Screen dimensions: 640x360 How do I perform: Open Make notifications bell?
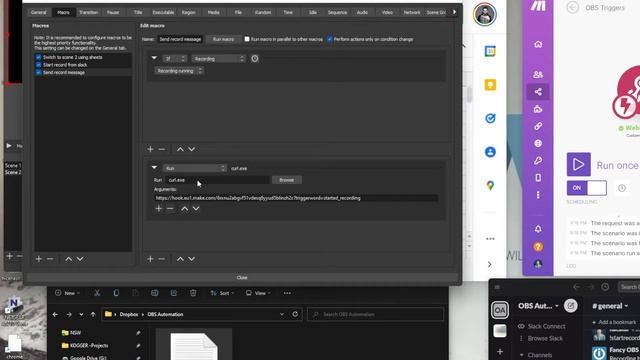tap(538, 229)
